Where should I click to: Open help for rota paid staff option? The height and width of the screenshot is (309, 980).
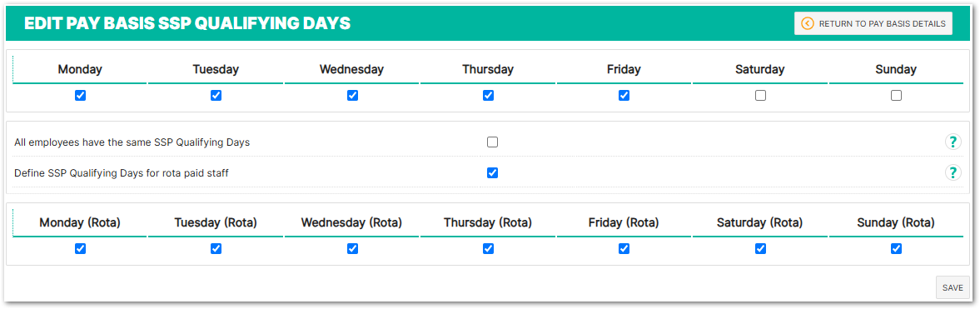coord(953,172)
